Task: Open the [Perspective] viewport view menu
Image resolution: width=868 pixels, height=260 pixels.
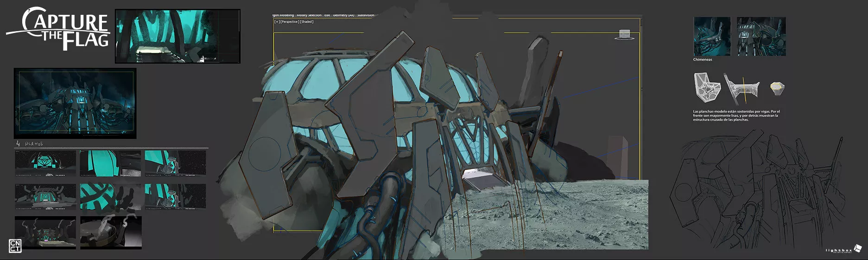Action: point(290,22)
